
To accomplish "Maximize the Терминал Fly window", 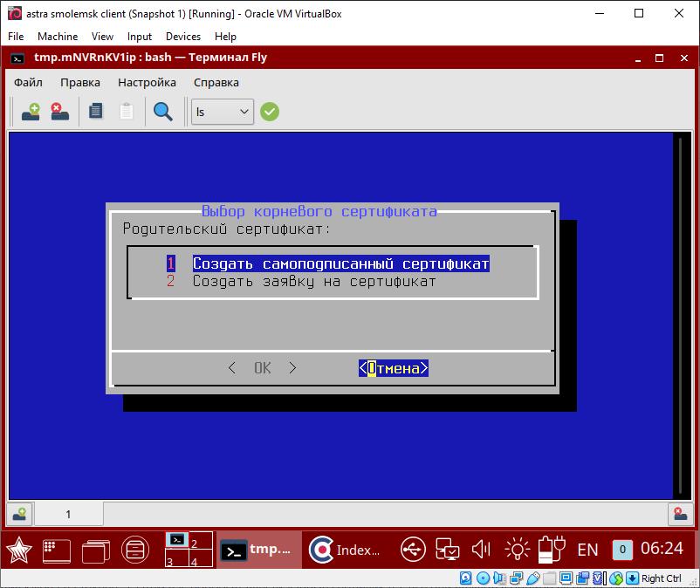I will point(659,58).
